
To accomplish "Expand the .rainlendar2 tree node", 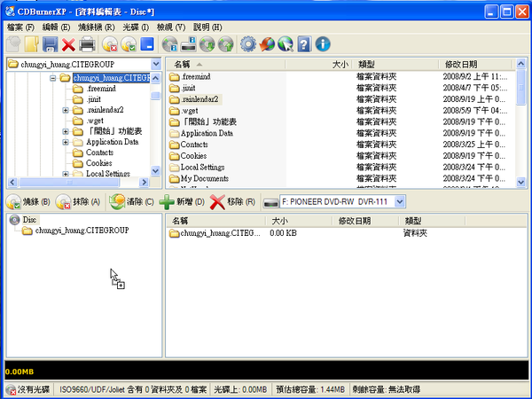I will click(66, 110).
